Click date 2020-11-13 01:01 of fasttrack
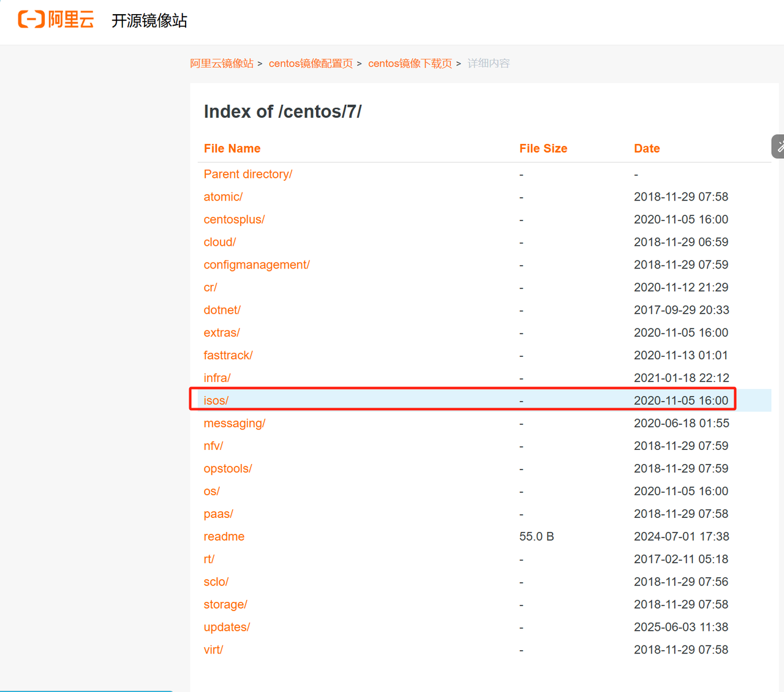Image resolution: width=784 pixels, height=692 pixels. tap(681, 356)
